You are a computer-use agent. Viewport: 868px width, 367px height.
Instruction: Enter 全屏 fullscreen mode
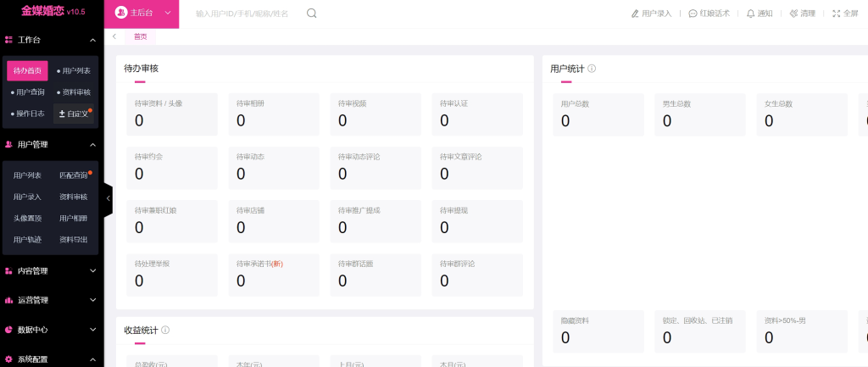tap(837, 14)
